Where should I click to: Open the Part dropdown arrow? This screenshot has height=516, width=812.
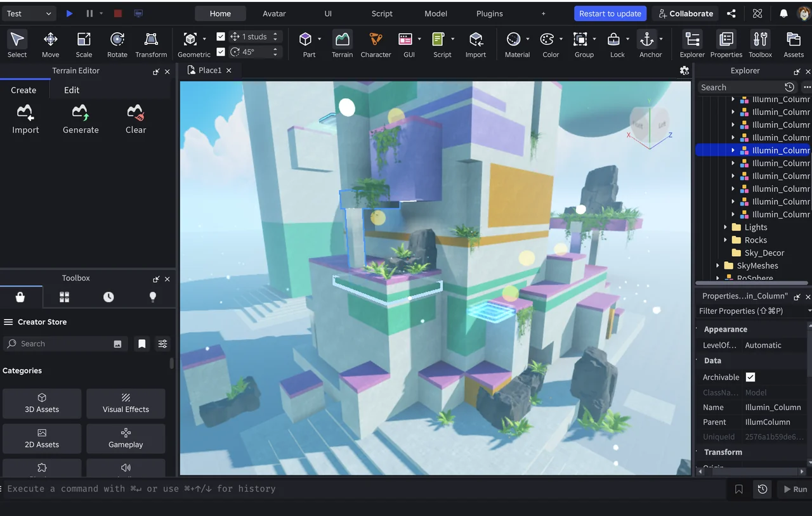pyautogui.click(x=319, y=39)
